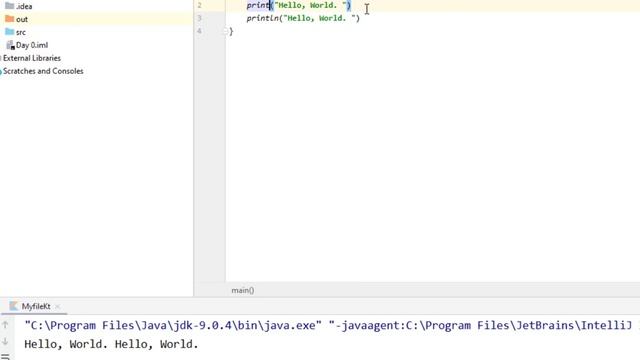Click the print call on line 2
Image resolution: width=640 pixels, height=360 pixels.
coord(258,5)
